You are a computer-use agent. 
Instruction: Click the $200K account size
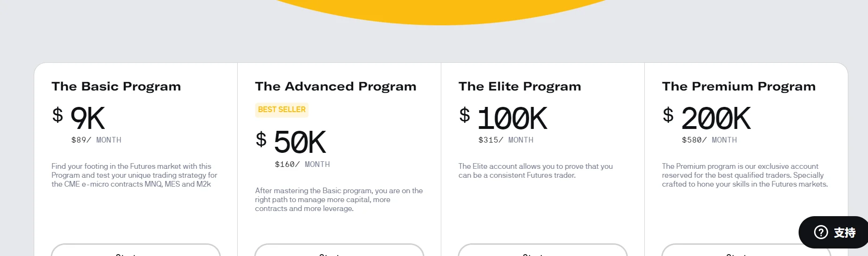tap(715, 118)
